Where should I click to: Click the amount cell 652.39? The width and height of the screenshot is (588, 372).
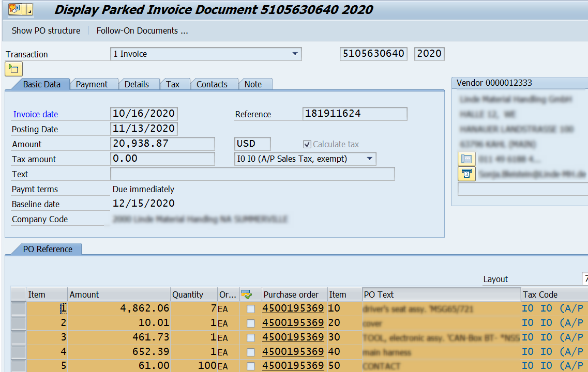[x=119, y=352]
